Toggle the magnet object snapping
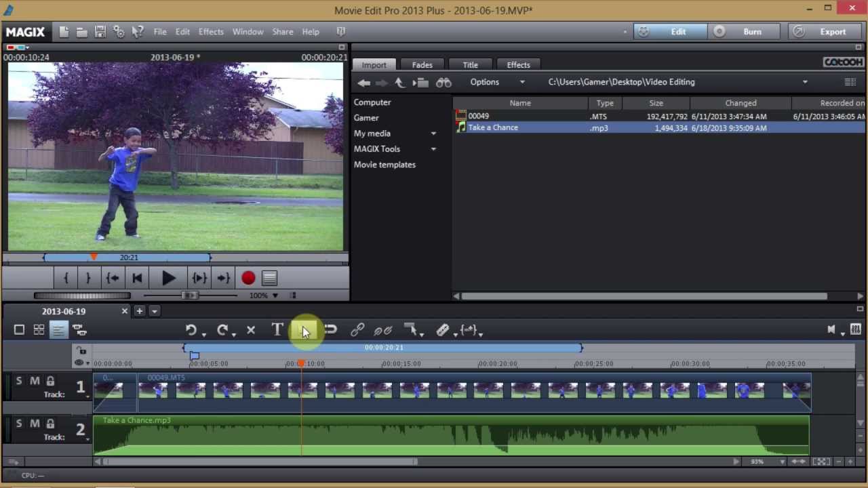868x488 pixels. (x=330, y=330)
